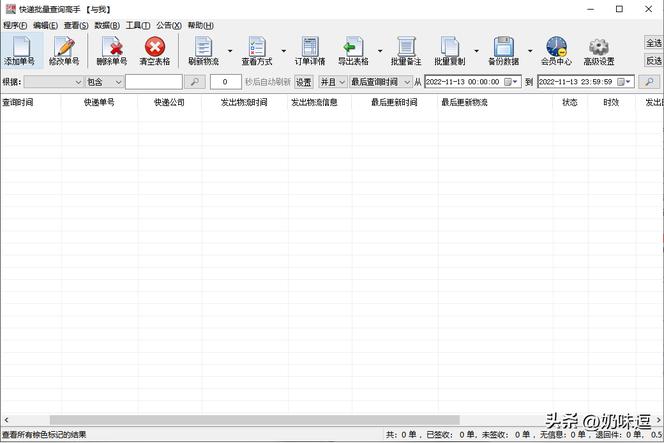The image size is (664, 443).
Task: Expand the 导出表格 dropdown arrow
Action: click(380, 51)
